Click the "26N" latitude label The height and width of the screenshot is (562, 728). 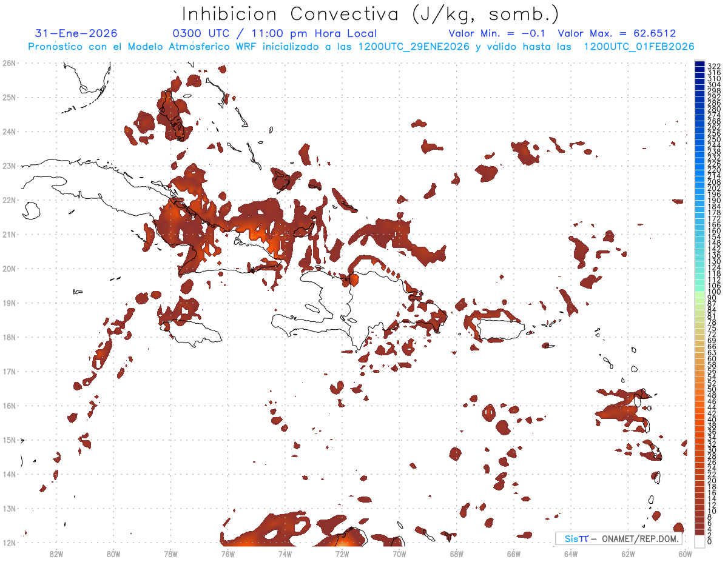[x=8, y=63]
